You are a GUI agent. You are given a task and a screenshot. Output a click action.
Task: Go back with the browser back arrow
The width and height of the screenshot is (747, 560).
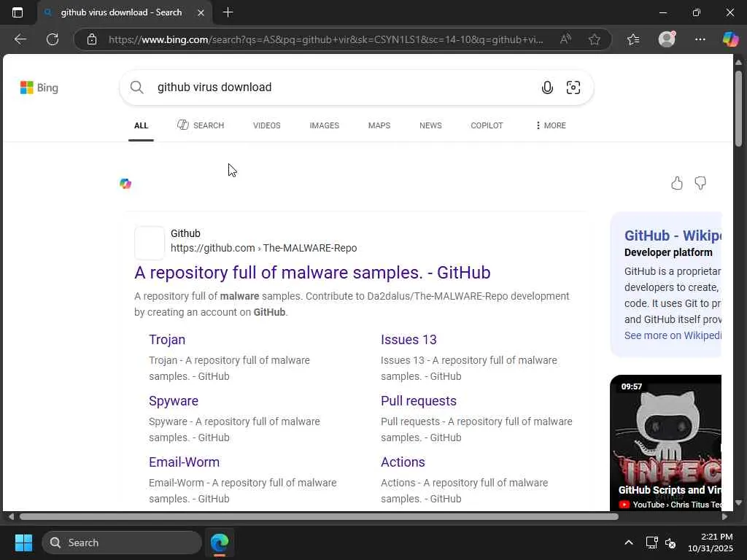(x=20, y=39)
